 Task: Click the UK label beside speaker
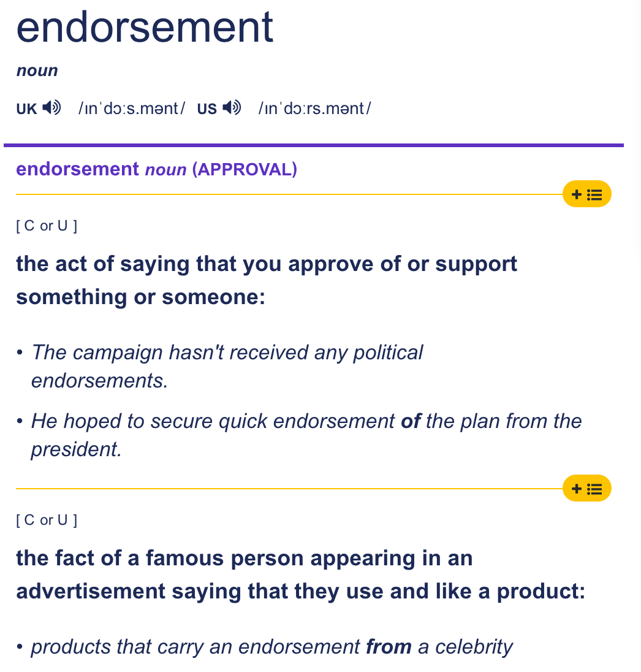[x=26, y=109]
